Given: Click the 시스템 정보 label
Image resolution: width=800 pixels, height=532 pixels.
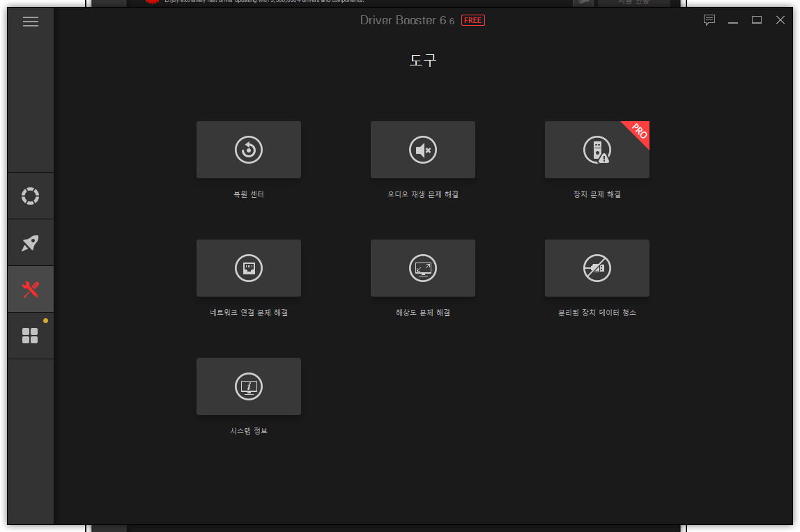Looking at the screenshot, I should click(249, 430).
